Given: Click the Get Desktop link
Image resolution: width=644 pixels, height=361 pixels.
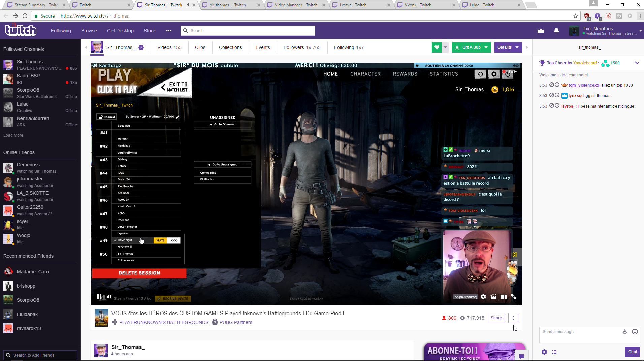Looking at the screenshot, I should point(120,31).
